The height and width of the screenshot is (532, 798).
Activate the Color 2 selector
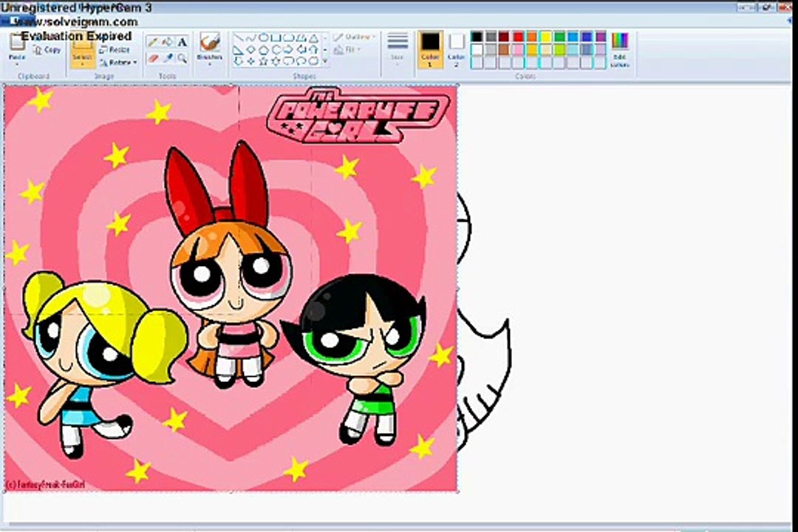tap(457, 50)
